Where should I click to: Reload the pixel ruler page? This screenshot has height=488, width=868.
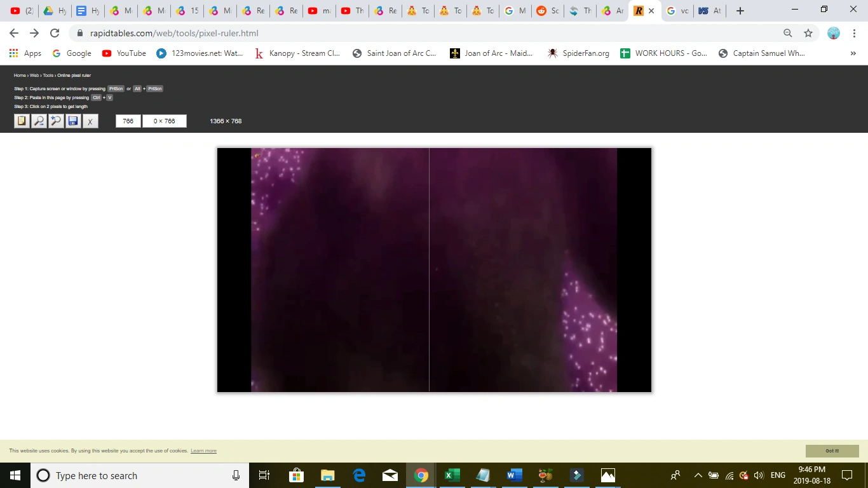point(55,33)
